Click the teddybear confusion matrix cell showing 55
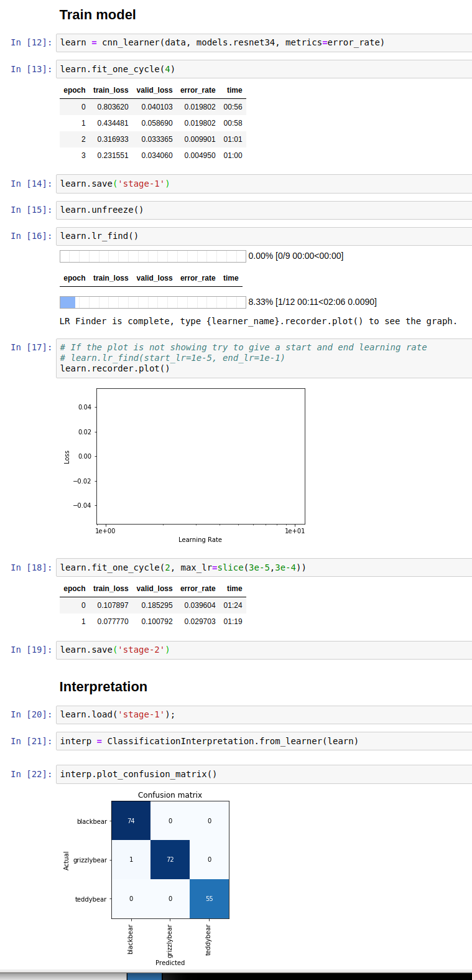Image resolution: width=472 pixels, height=980 pixels. click(x=209, y=898)
